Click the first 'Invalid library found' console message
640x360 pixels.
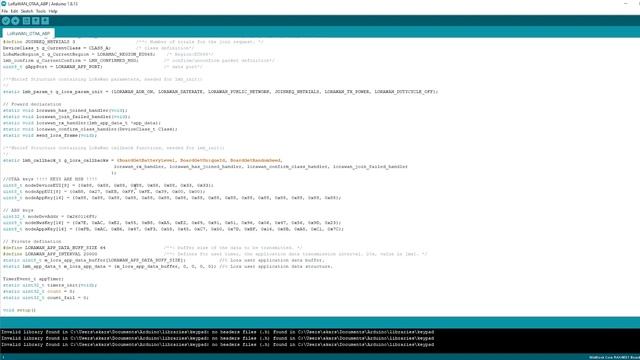[x=218, y=332]
